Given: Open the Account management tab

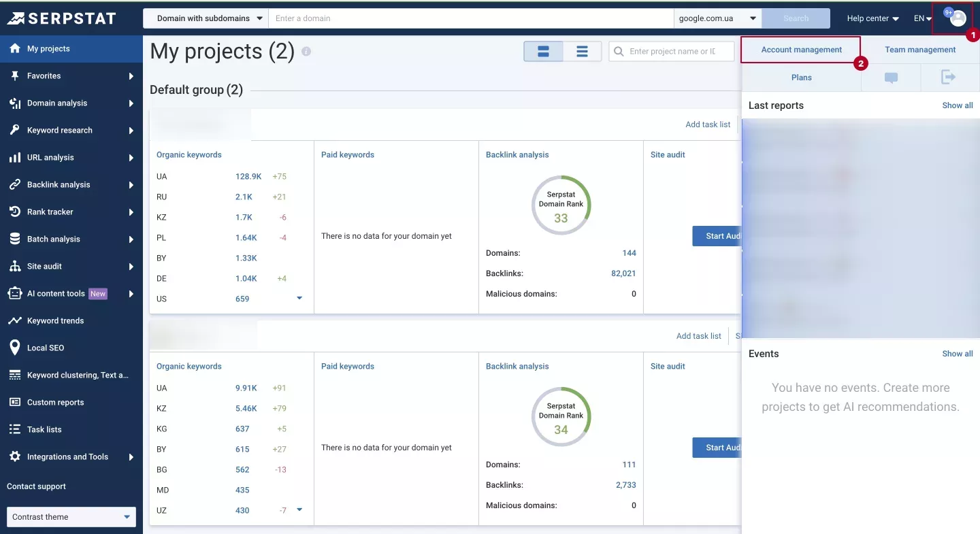Looking at the screenshot, I should (x=801, y=50).
